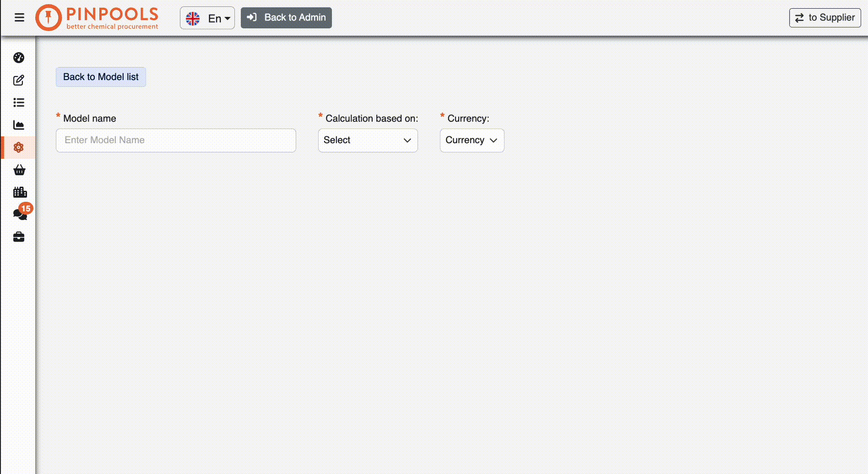868x474 pixels.
Task: Click the Back to Admin button
Action: [286, 18]
